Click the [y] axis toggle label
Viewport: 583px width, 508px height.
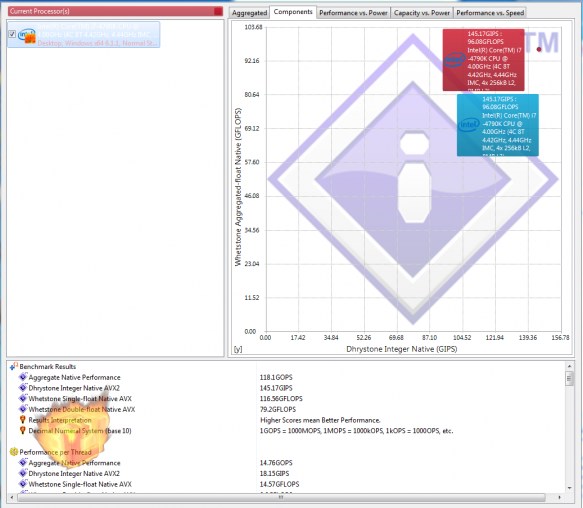tap(238, 349)
